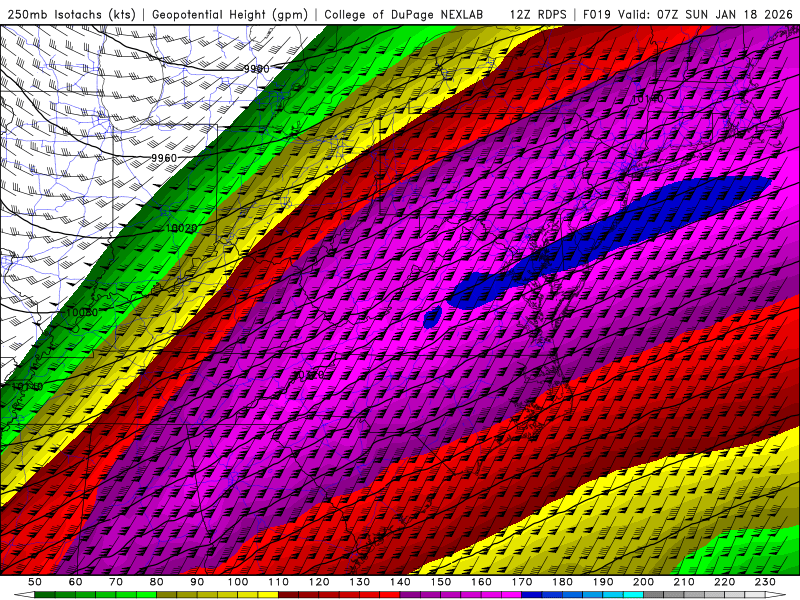Image resolution: width=800 pixels, height=600 pixels.
Task: Click the 10080 height contour label
Action: click(82, 312)
